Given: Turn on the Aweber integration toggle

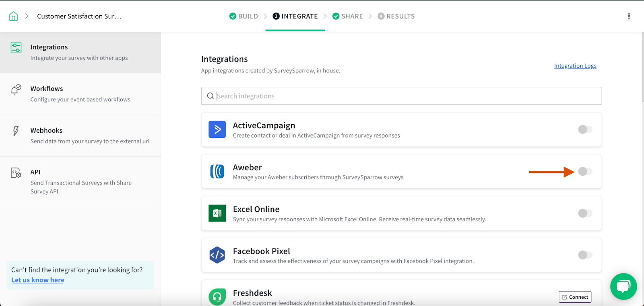Looking at the screenshot, I should (585, 171).
